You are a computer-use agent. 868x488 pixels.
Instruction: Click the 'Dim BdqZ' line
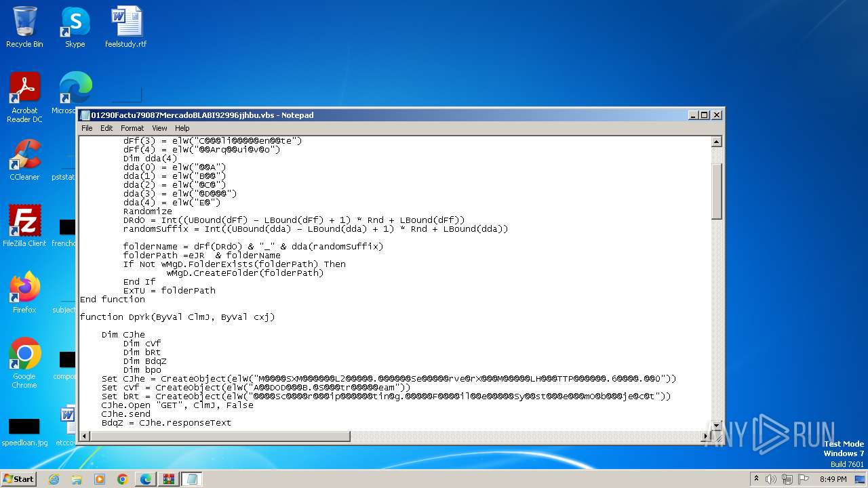(144, 361)
